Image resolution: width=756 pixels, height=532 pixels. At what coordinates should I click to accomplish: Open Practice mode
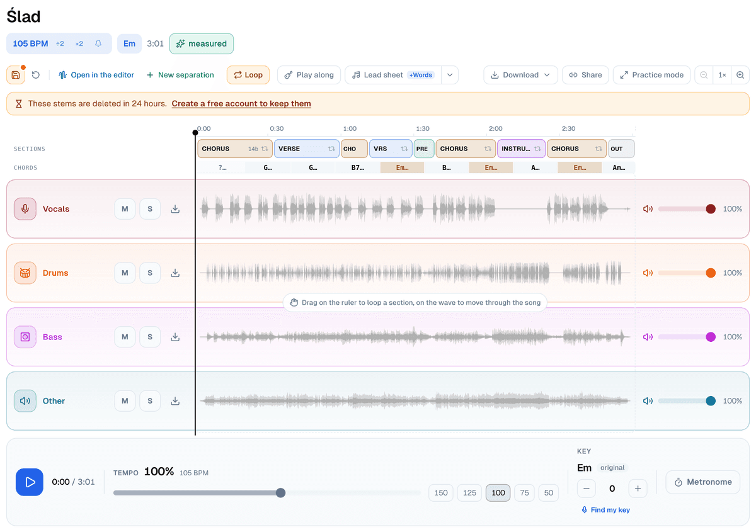[651, 75]
